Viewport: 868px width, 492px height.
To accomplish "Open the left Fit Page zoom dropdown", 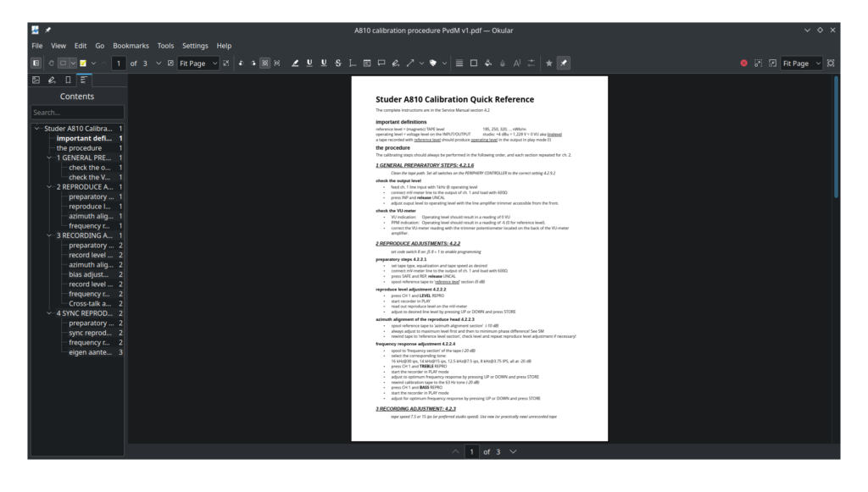I will pos(198,64).
